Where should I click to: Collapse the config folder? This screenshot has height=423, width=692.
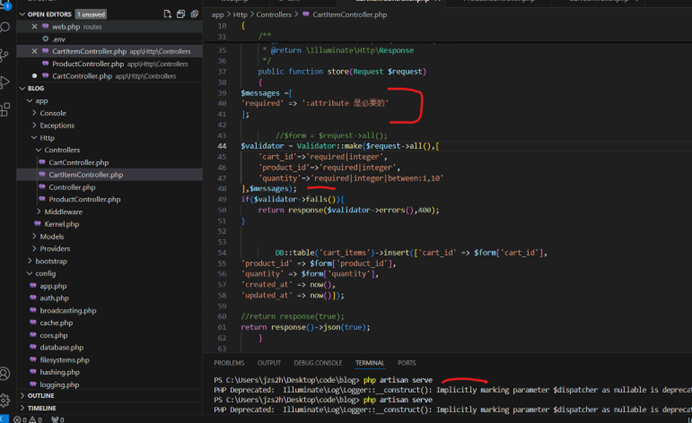(30, 273)
